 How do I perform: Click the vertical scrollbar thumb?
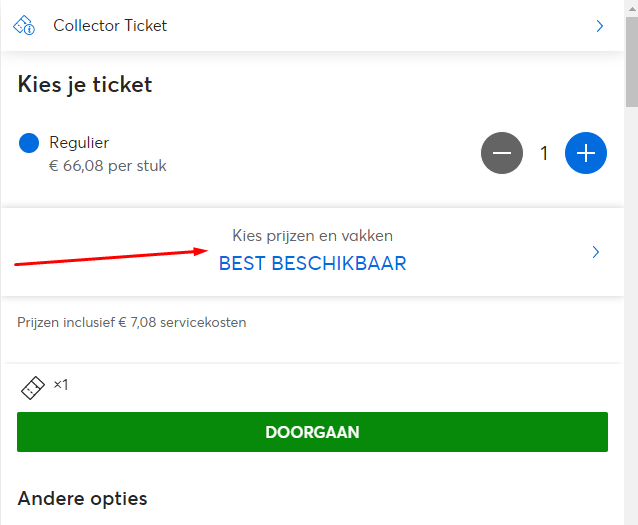pyautogui.click(x=632, y=62)
